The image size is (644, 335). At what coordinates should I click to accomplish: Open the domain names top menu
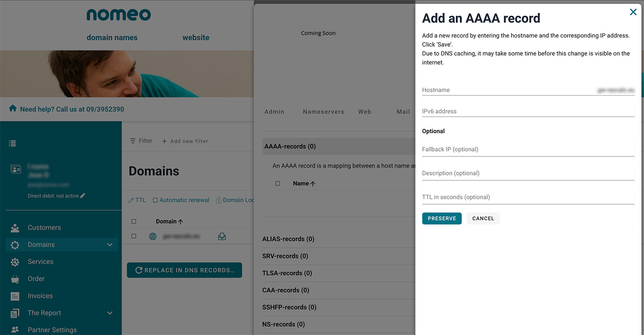coord(112,38)
